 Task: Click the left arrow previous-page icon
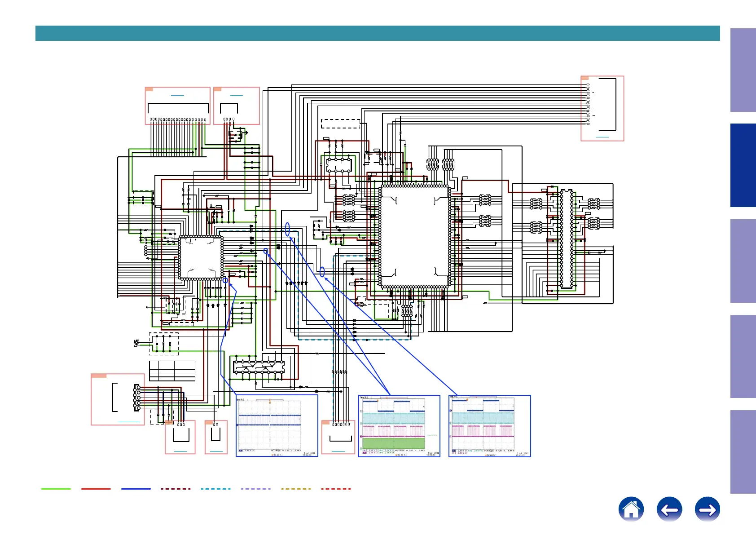pyautogui.click(x=669, y=509)
